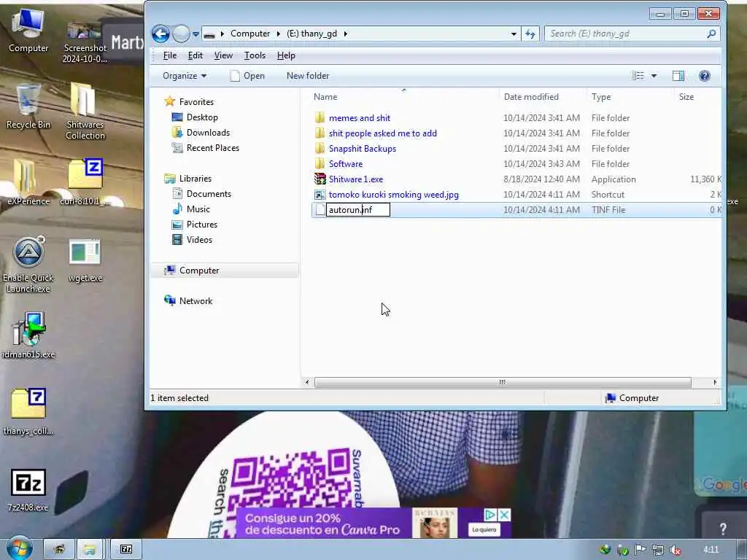Expand the Organize dropdown
Image resolution: width=747 pixels, height=560 pixels.
pos(185,76)
